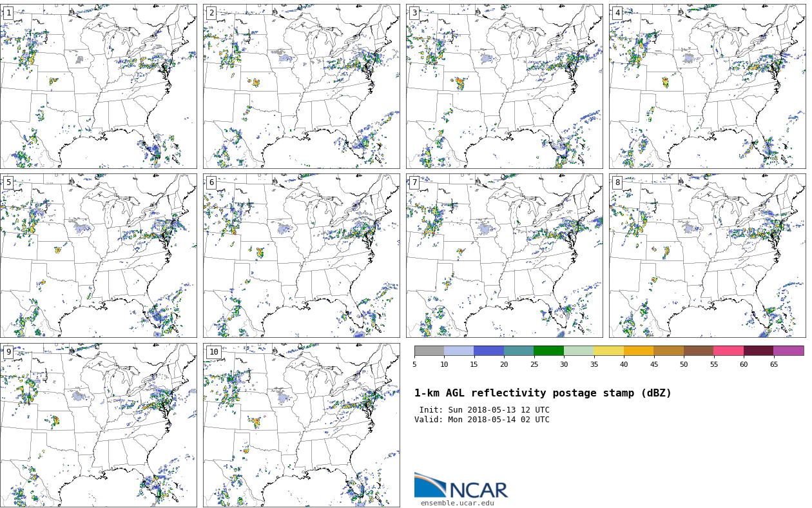
Task: Click the NCAR logo
Action: (x=461, y=486)
